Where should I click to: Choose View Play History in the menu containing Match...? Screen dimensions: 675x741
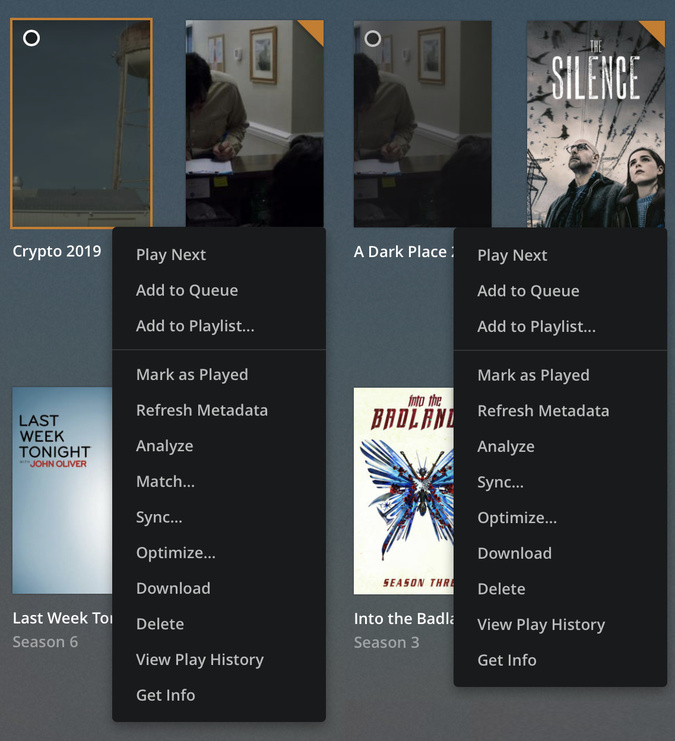point(199,659)
